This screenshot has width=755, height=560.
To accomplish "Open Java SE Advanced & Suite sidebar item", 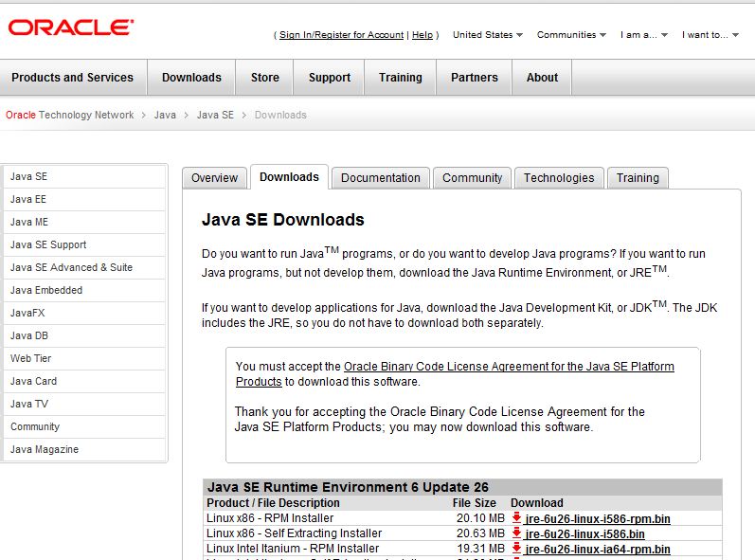I will [84, 267].
